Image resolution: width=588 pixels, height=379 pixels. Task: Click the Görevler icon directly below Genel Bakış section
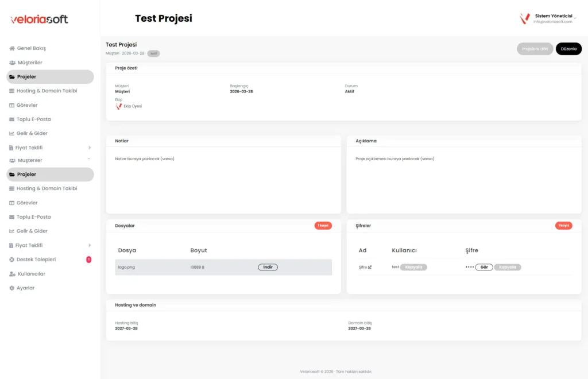click(11, 105)
